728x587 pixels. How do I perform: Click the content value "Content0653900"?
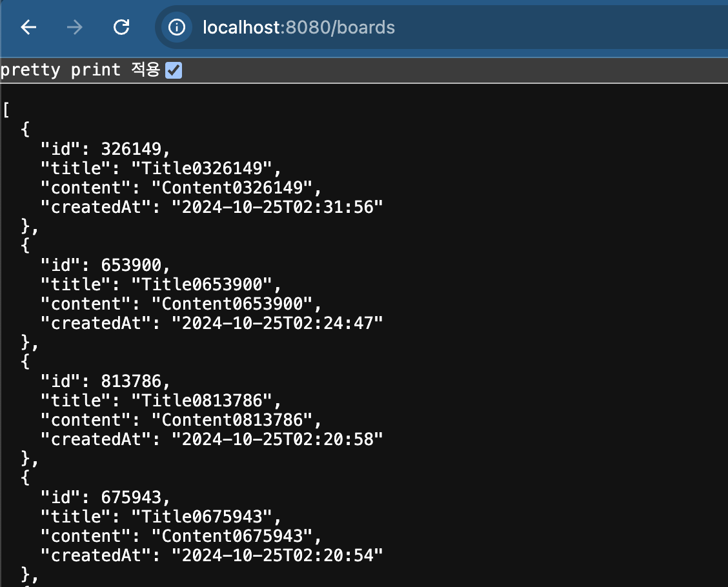tap(232, 304)
